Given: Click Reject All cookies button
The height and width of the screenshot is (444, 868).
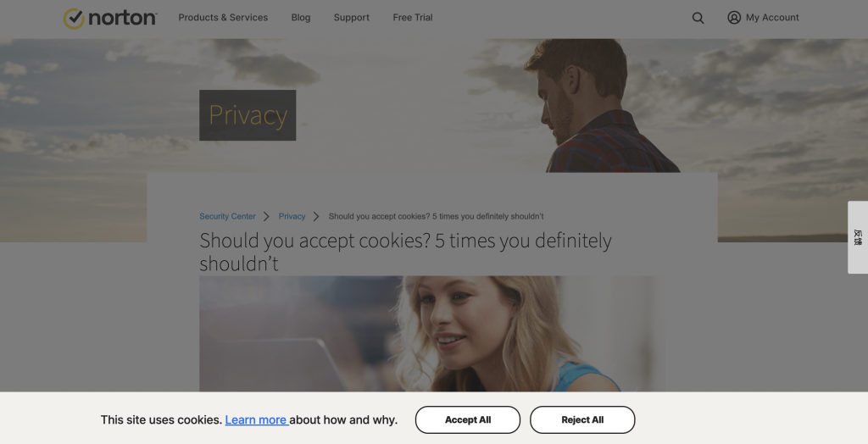Looking at the screenshot, I should (x=582, y=419).
